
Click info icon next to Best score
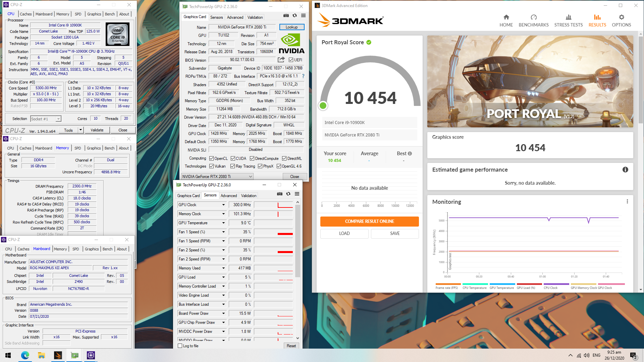click(x=410, y=154)
